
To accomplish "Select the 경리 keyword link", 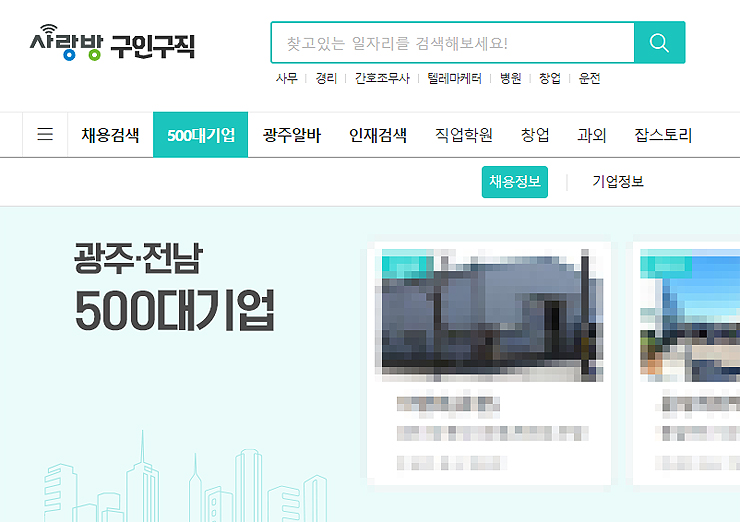I will click(x=326, y=78).
